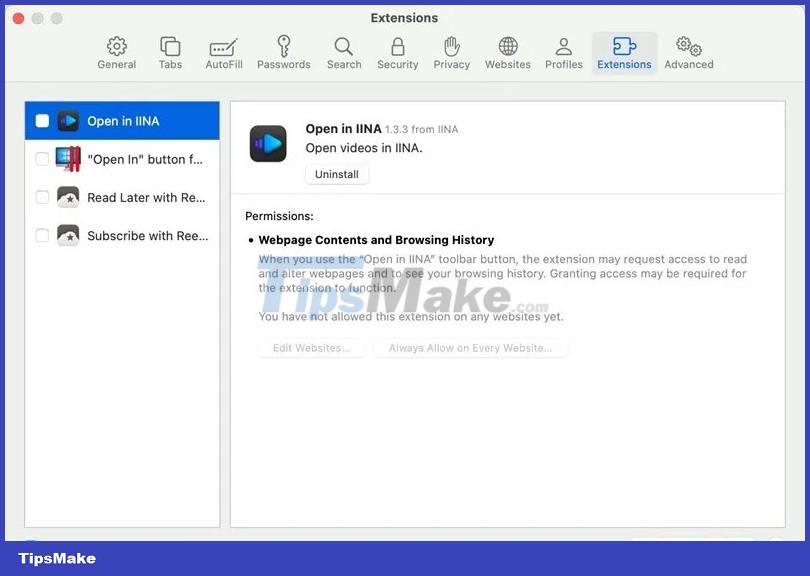Image resolution: width=810 pixels, height=576 pixels.
Task: Toggle the "Open In" button extension checkbox
Action: [42, 159]
